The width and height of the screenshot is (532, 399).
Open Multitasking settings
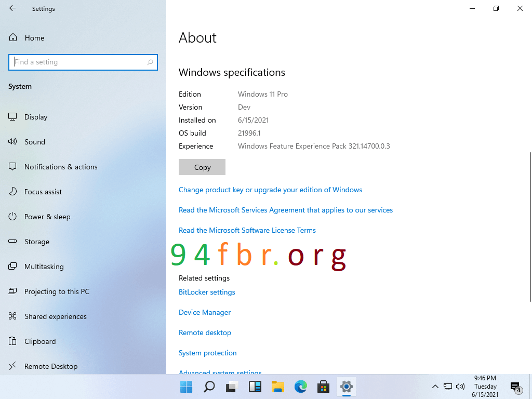point(44,267)
